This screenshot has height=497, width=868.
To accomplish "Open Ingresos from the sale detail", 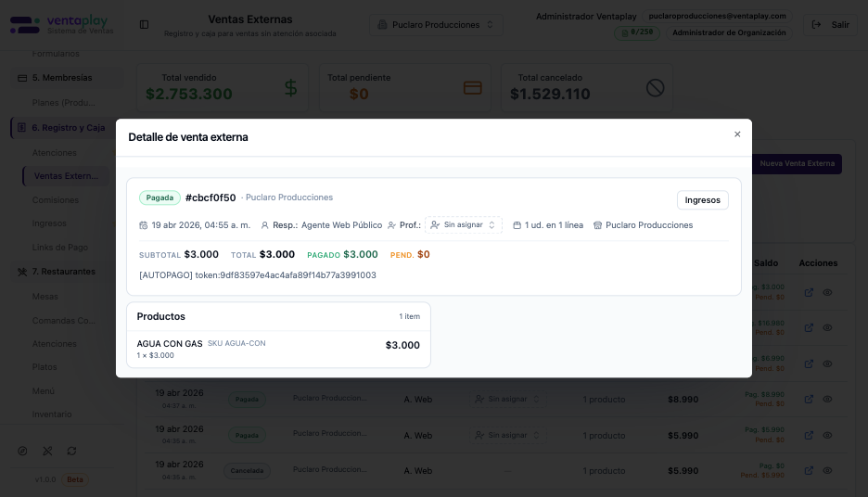I will (703, 199).
